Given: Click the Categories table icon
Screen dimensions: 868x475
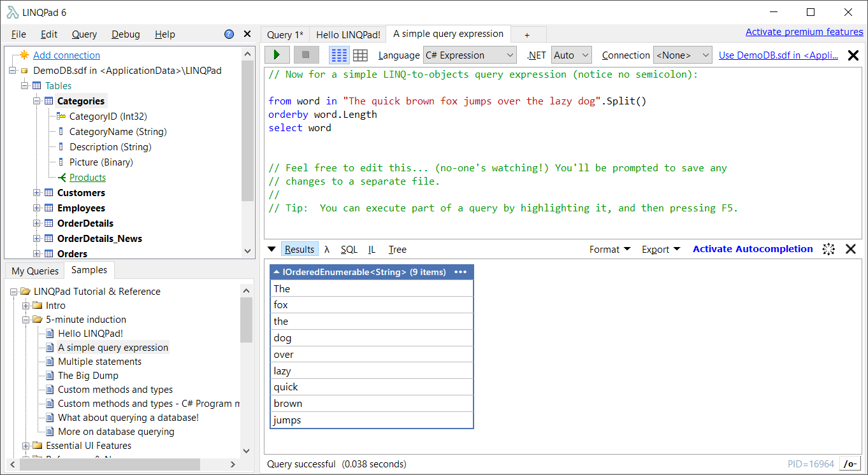Looking at the screenshot, I should tap(48, 101).
